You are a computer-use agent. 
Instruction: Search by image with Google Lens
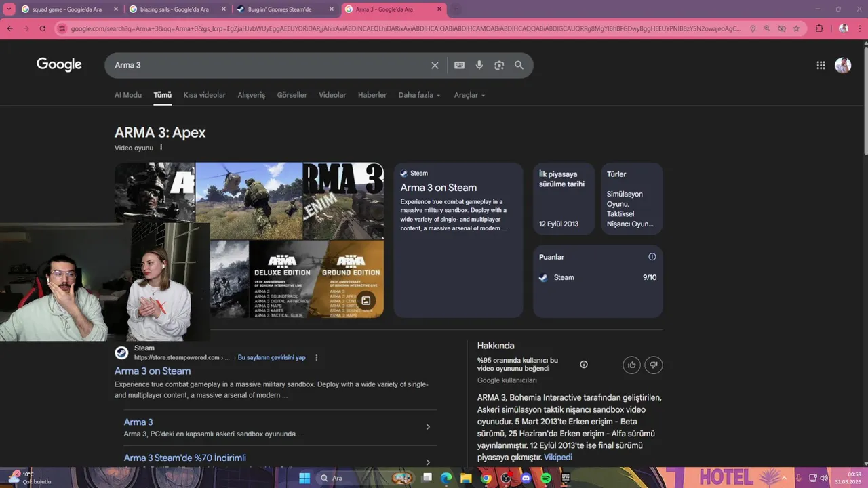(499, 65)
